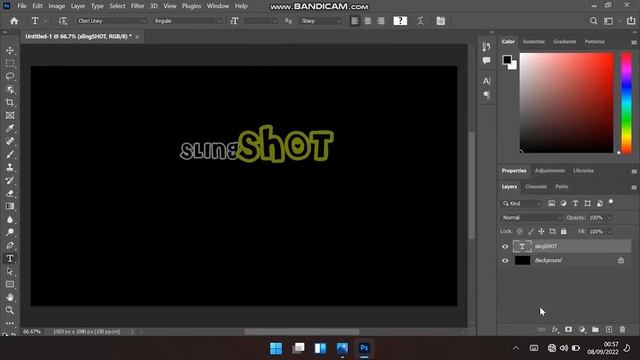Image resolution: width=640 pixels, height=360 pixels.
Task: Open the layer blend mode Normal dropdown
Action: [x=531, y=218]
